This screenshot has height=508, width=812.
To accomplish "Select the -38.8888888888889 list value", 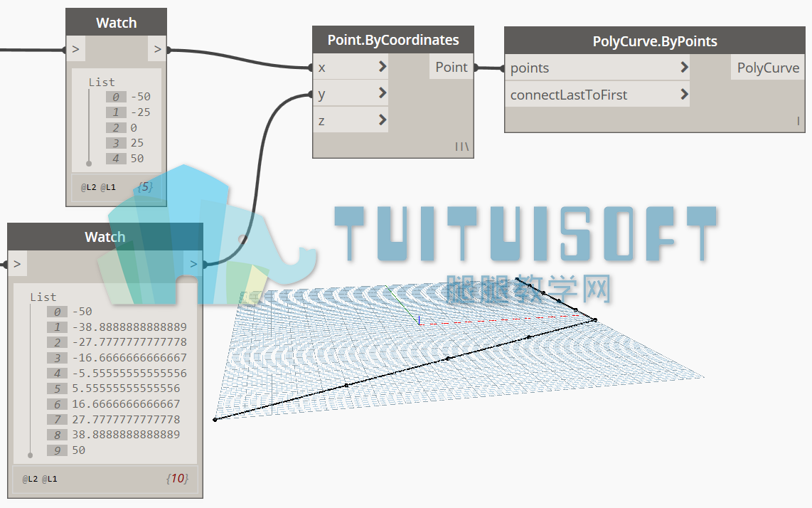I will tap(129, 327).
